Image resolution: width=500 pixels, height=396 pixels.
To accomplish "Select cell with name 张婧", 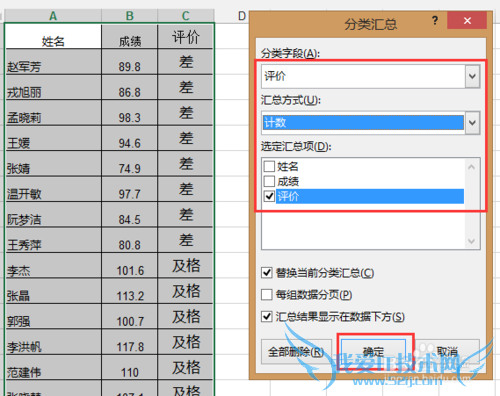I will click(x=53, y=164).
